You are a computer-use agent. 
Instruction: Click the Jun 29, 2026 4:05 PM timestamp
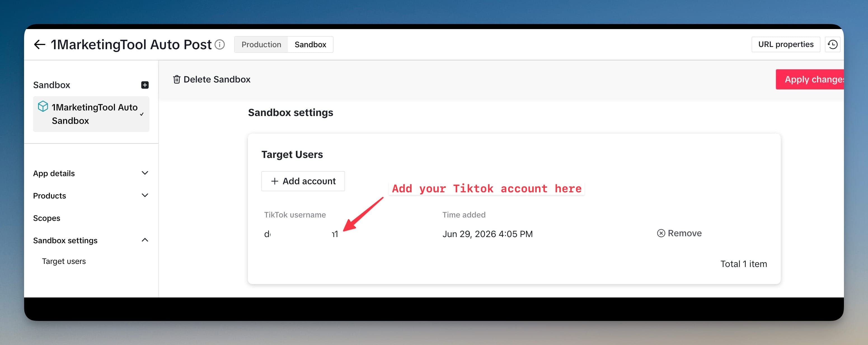click(487, 234)
